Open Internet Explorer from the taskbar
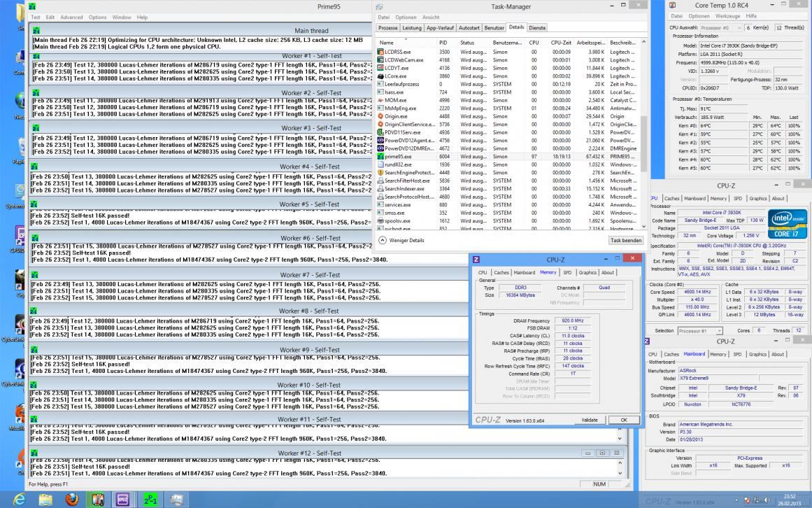Screen dimensions: 812x508 coord(19,499)
